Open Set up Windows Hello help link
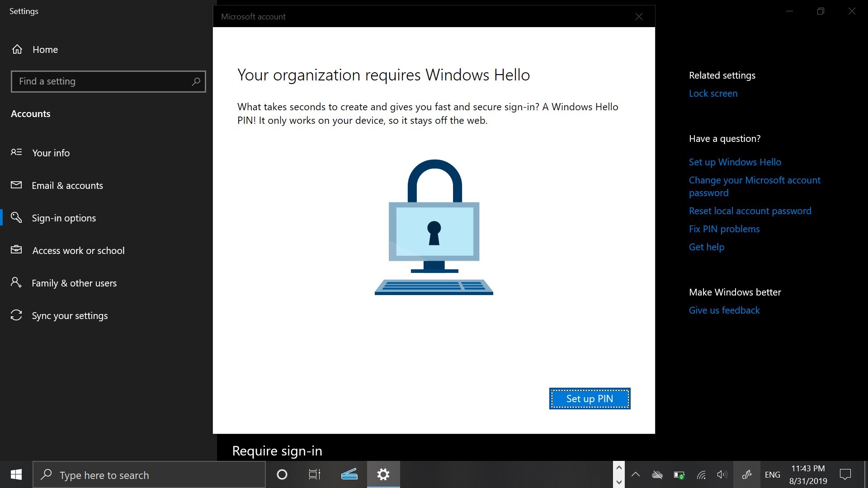 point(735,162)
